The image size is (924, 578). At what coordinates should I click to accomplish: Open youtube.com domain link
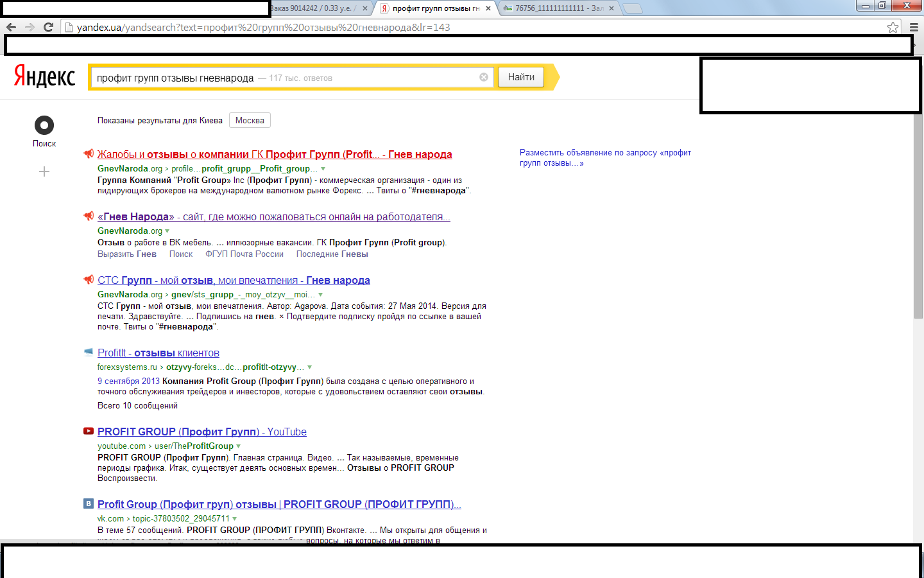point(122,446)
